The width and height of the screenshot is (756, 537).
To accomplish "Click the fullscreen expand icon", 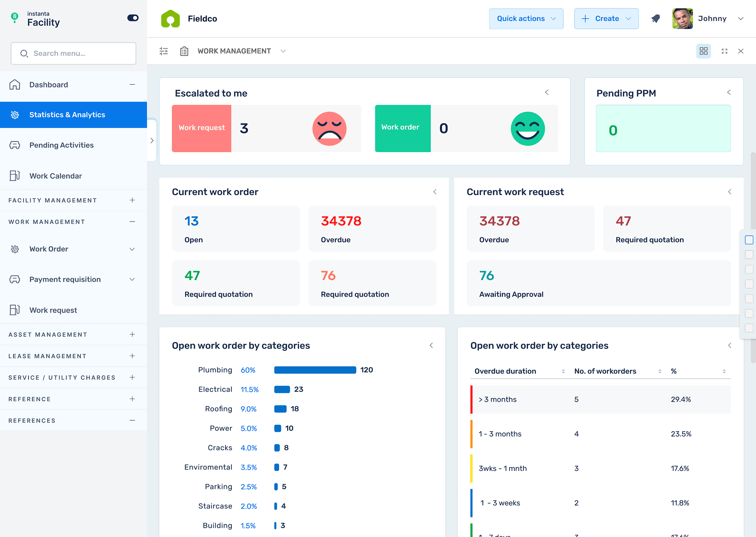I will (724, 51).
